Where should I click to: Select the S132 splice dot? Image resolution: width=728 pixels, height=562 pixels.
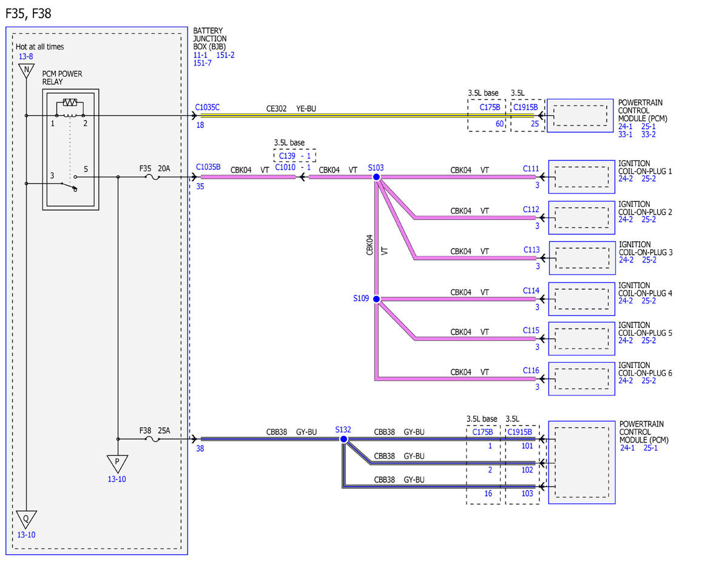click(343, 439)
